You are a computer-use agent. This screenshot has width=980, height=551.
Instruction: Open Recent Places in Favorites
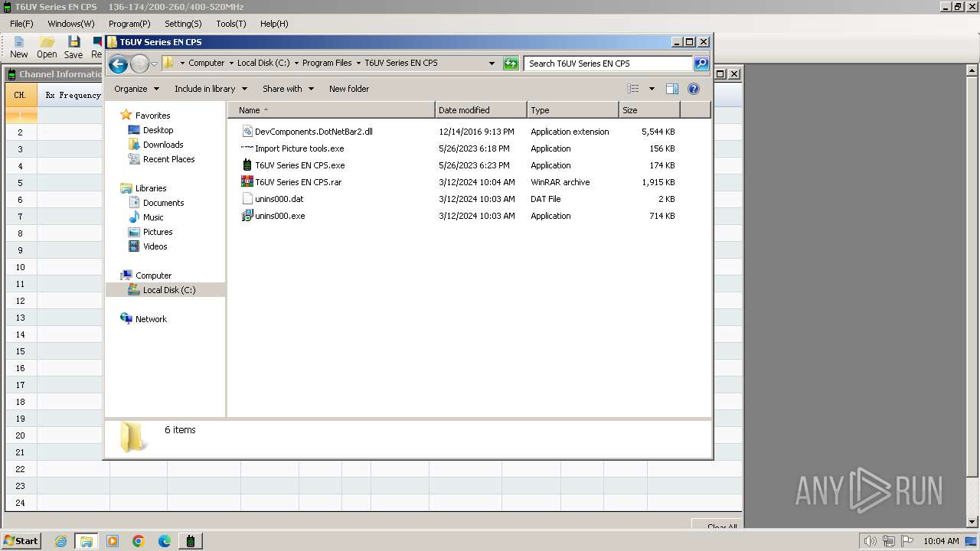[168, 159]
